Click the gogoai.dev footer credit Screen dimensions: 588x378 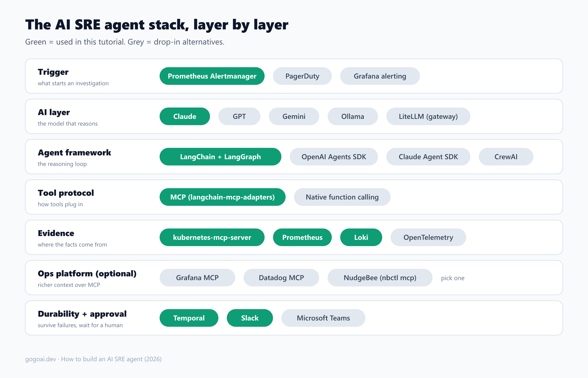click(x=93, y=359)
